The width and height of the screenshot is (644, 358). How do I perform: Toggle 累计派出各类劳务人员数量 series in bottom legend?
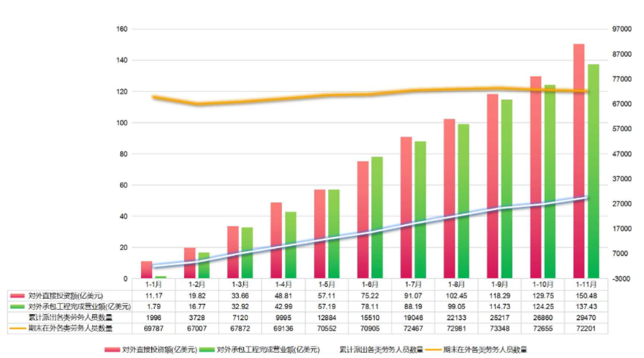381,350
